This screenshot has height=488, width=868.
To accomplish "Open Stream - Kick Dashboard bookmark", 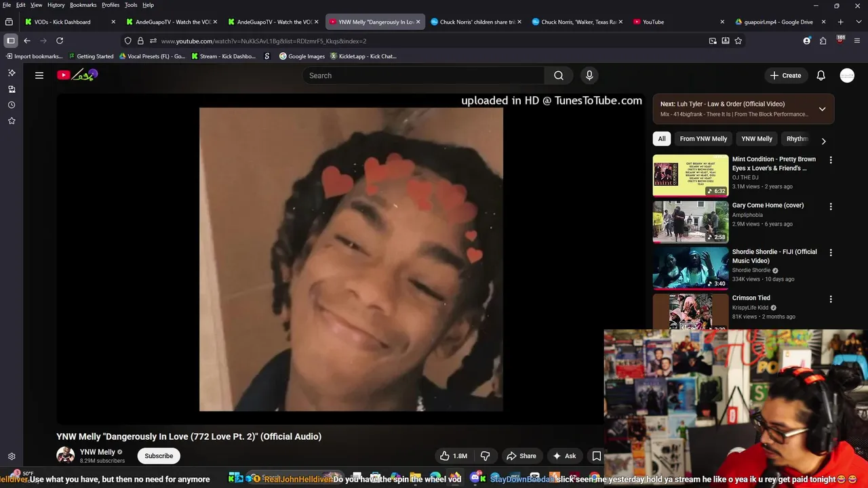I will (x=223, y=56).
